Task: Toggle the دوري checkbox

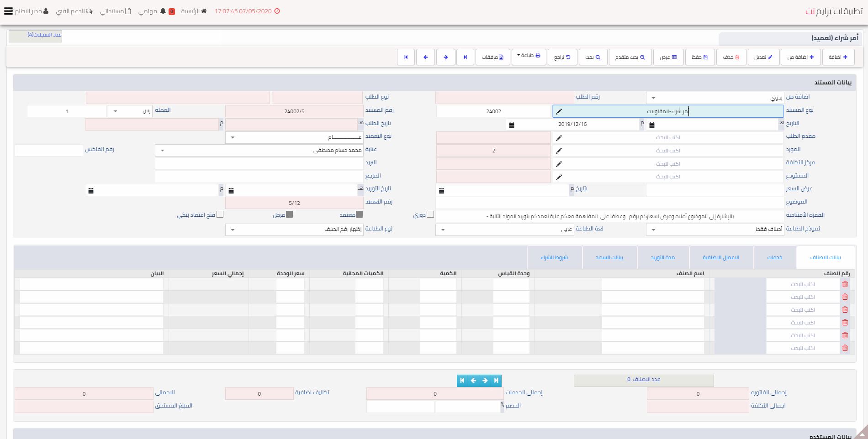Action: (430, 214)
